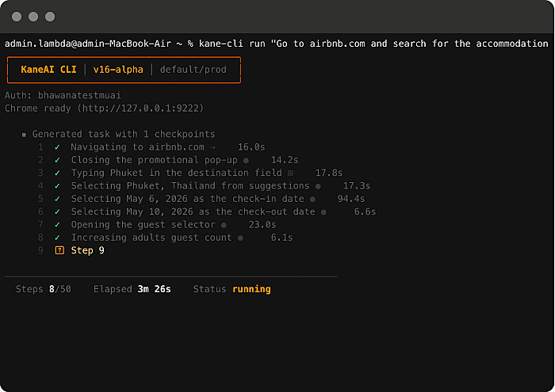
Task: Click the orange question-mark icon beside Step 9
Action: pos(59,251)
